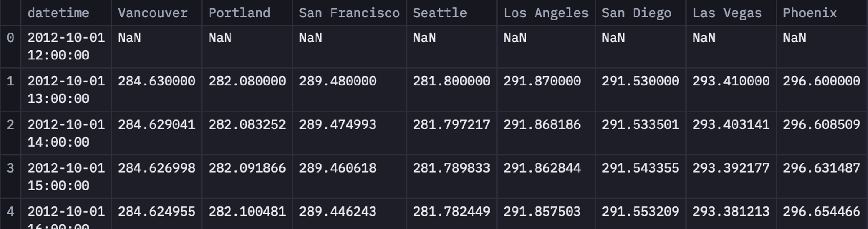Click the Las Vegas column header

(x=727, y=13)
